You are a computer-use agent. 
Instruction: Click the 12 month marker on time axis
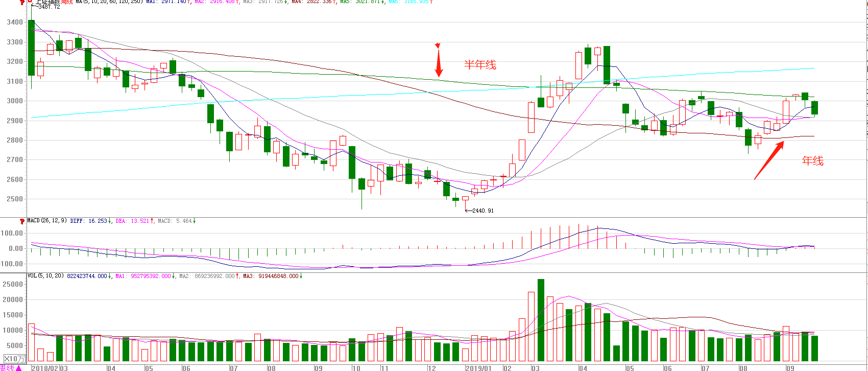point(432,368)
